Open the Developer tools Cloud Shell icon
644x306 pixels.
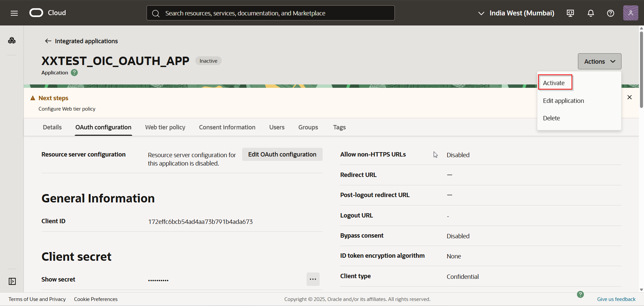[x=570, y=13]
